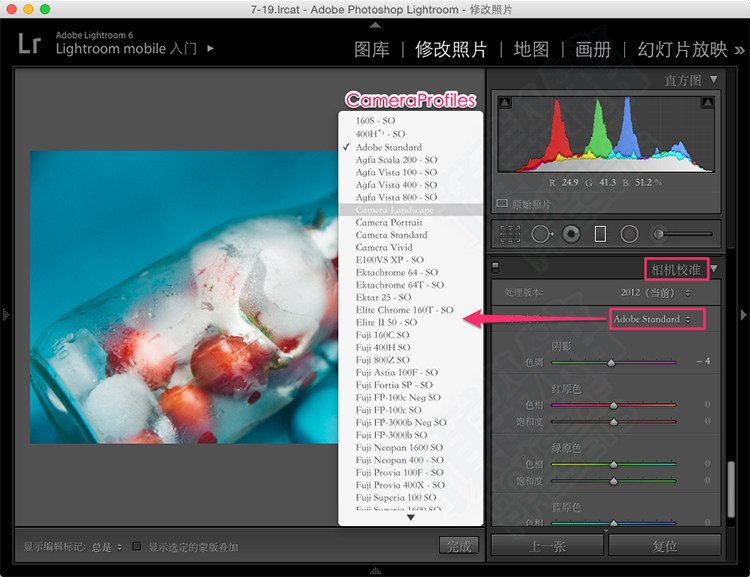Open activity arrow beside Lightroom mobile 入门

(210, 48)
